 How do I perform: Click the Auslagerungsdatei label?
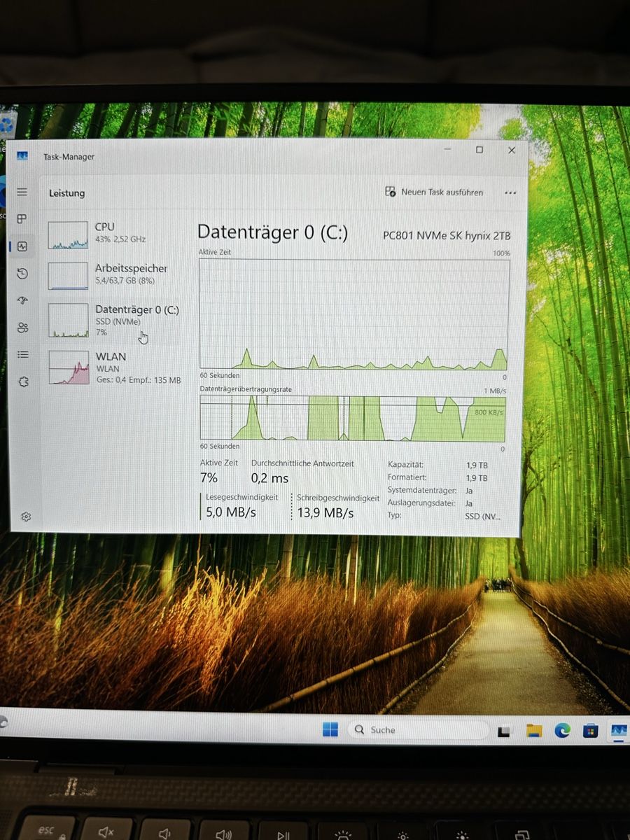tap(421, 503)
